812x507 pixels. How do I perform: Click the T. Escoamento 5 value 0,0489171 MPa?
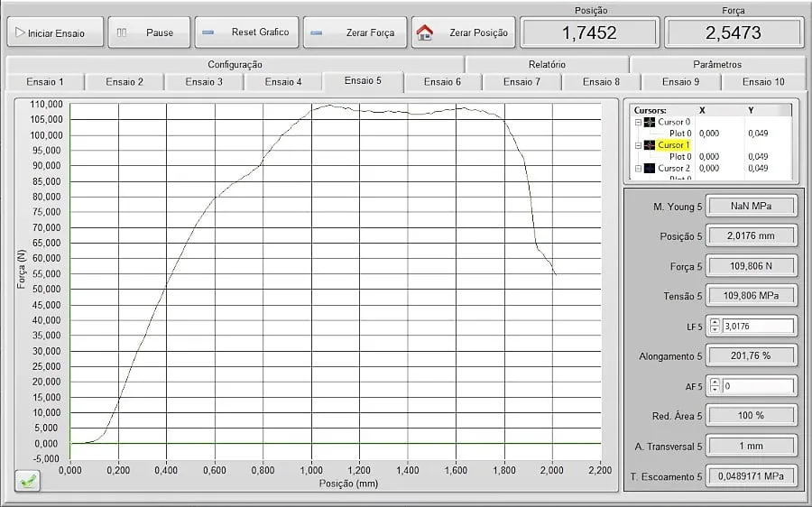click(751, 476)
